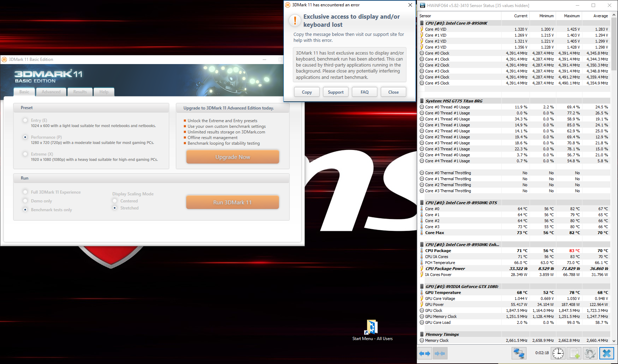Viewport: 618px width, 364px height.
Task: Click the Close button in error dialog
Action: pyautogui.click(x=393, y=92)
